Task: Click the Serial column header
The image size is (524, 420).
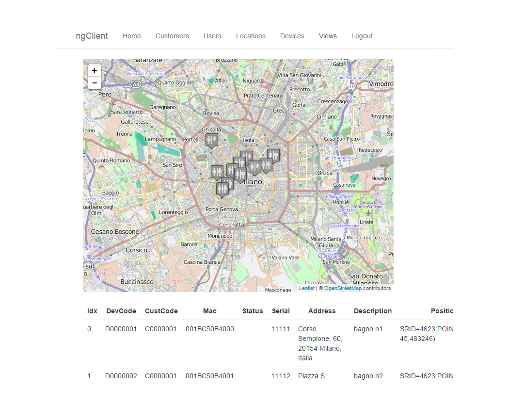Action: pyautogui.click(x=281, y=311)
